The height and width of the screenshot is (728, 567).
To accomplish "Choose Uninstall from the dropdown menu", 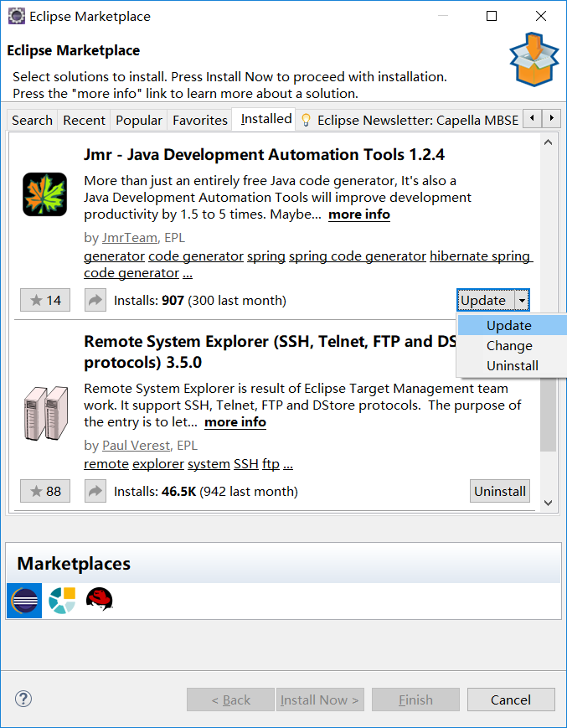I will [x=512, y=365].
